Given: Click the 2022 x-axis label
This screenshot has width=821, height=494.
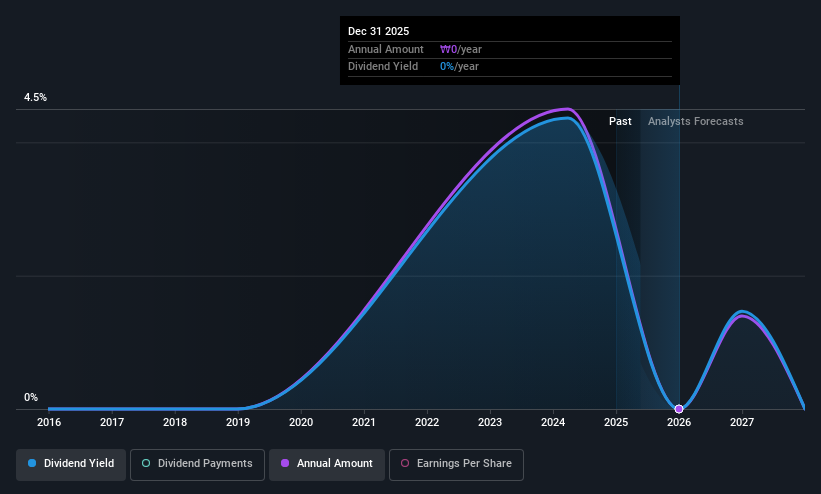Looking at the screenshot, I should (x=427, y=422).
